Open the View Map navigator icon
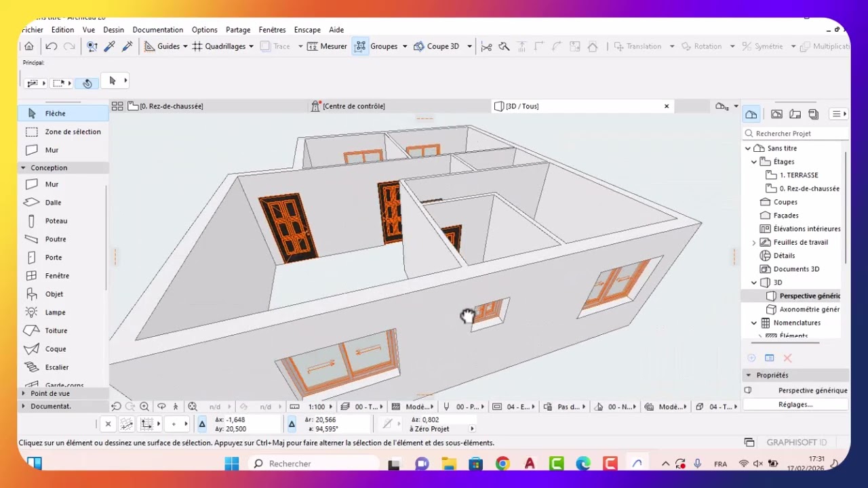 [x=776, y=114]
